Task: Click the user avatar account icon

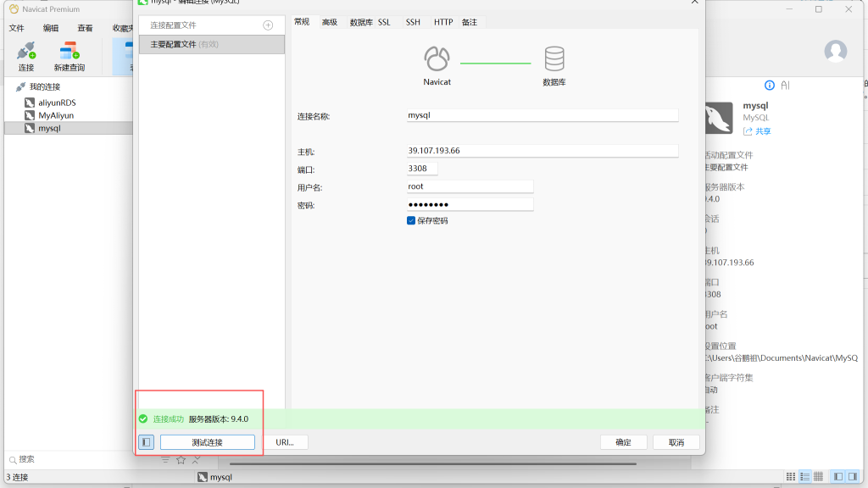Action: pyautogui.click(x=836, y=51)
